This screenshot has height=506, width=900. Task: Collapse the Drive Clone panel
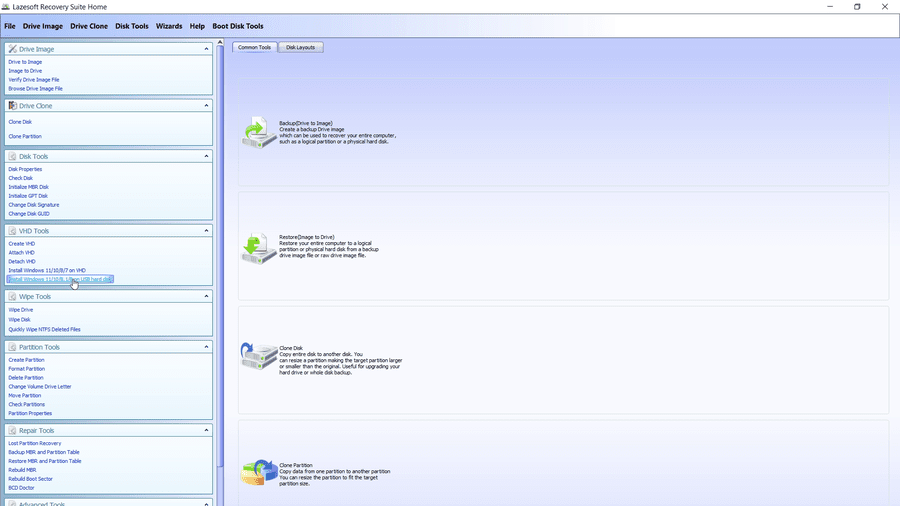click(207, 106)
